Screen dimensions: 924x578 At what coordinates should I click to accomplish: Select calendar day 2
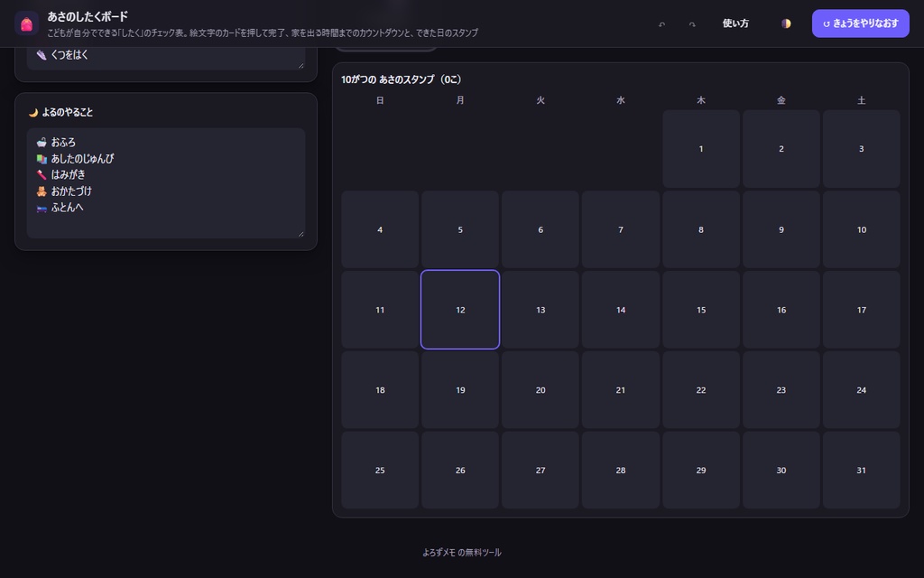click(x=781, y=149)
